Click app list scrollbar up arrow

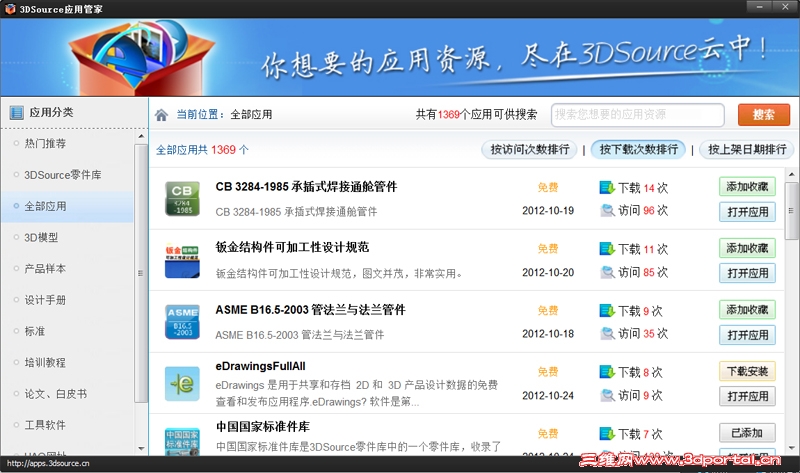[791, 175]
